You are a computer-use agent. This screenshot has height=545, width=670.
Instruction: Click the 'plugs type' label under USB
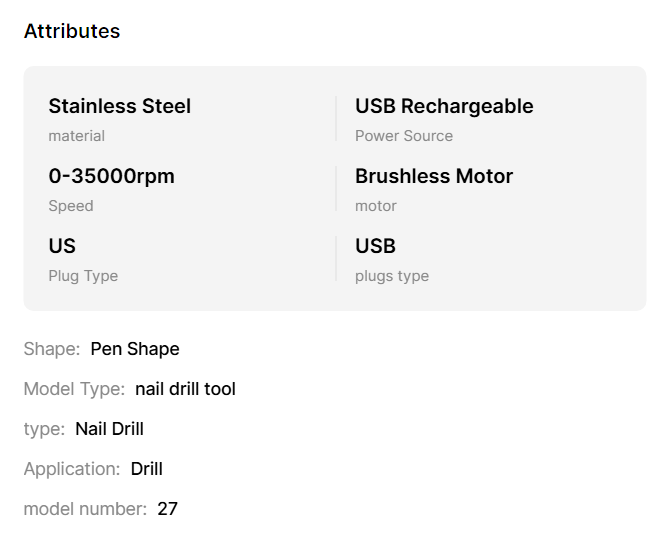point(391,276)
